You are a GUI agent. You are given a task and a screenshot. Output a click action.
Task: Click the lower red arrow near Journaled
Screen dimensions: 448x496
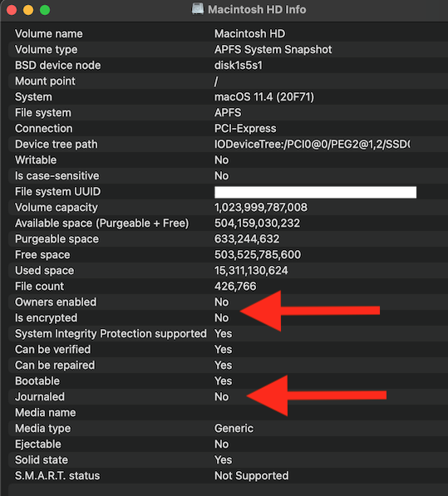coord(317,395)
